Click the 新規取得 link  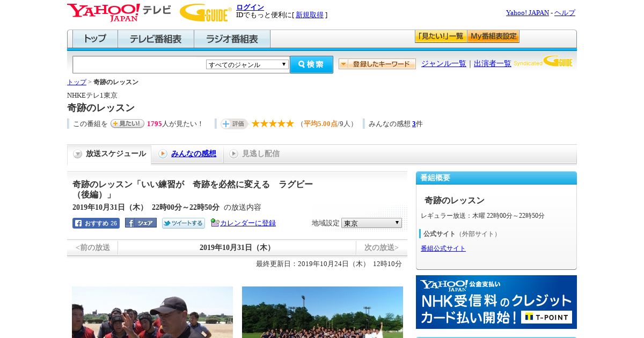coord(310,15)
